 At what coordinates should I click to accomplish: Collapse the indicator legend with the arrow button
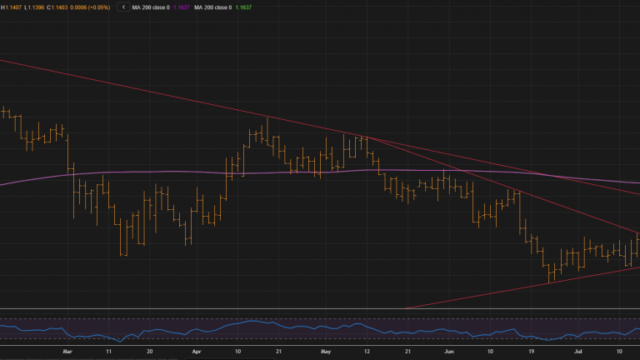point(123,7)
